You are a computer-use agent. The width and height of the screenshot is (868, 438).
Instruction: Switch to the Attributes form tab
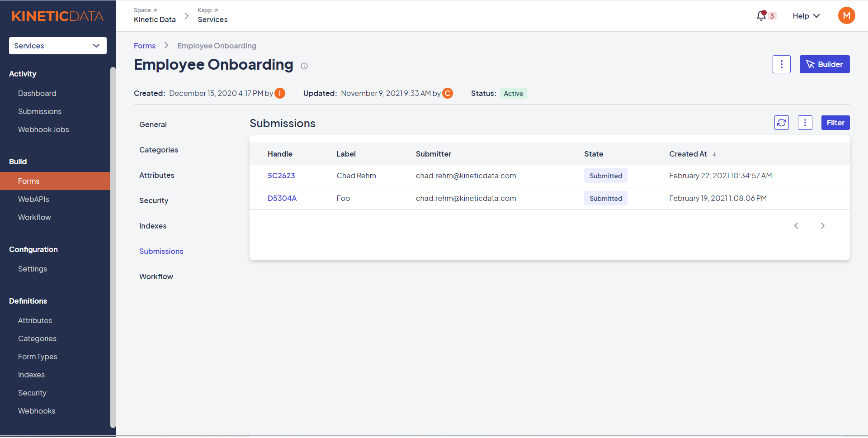pos(156,175)
